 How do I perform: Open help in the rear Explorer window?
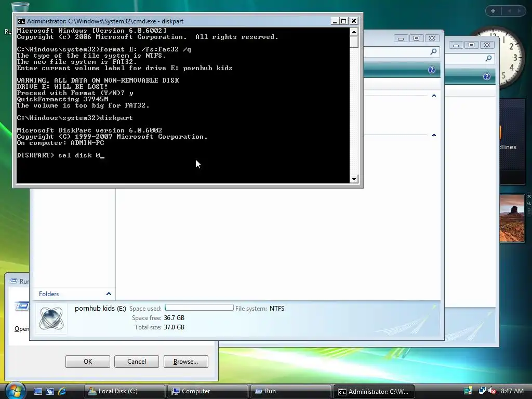coord(486,77)
